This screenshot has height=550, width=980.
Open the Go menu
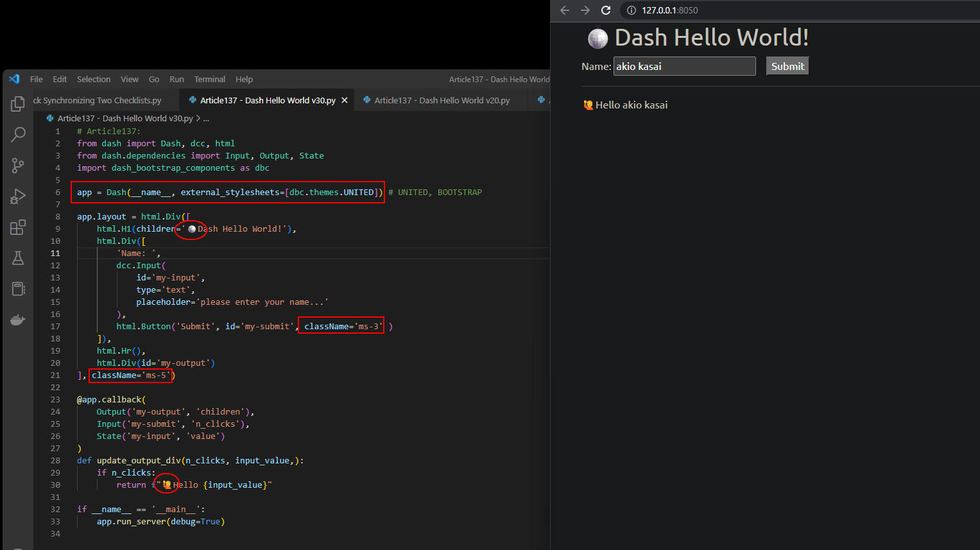154,79
